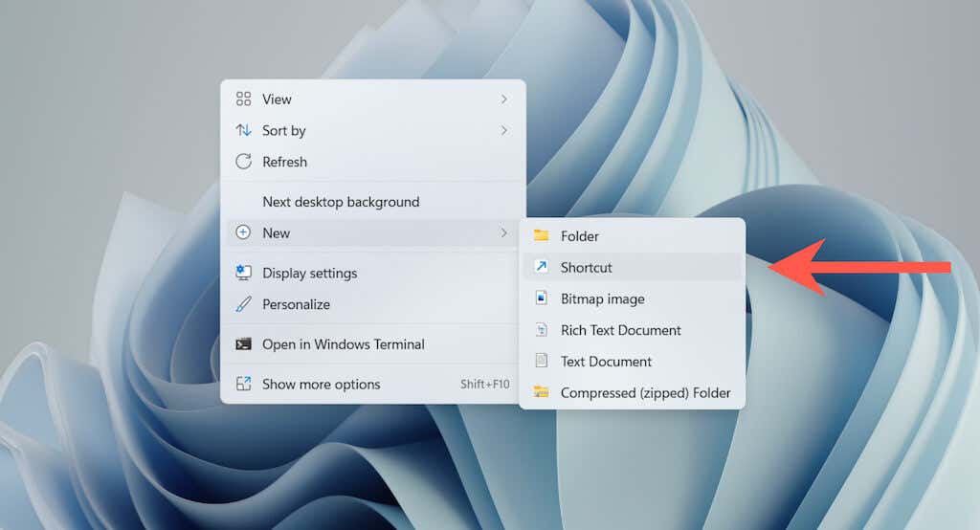Click the Shortcut arrow icon
The image size is (980, 530).
click(x=542, y=267)
